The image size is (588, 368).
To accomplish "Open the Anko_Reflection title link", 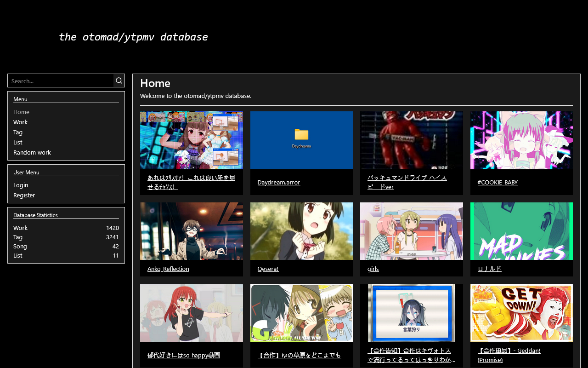I will pos(168,269).
